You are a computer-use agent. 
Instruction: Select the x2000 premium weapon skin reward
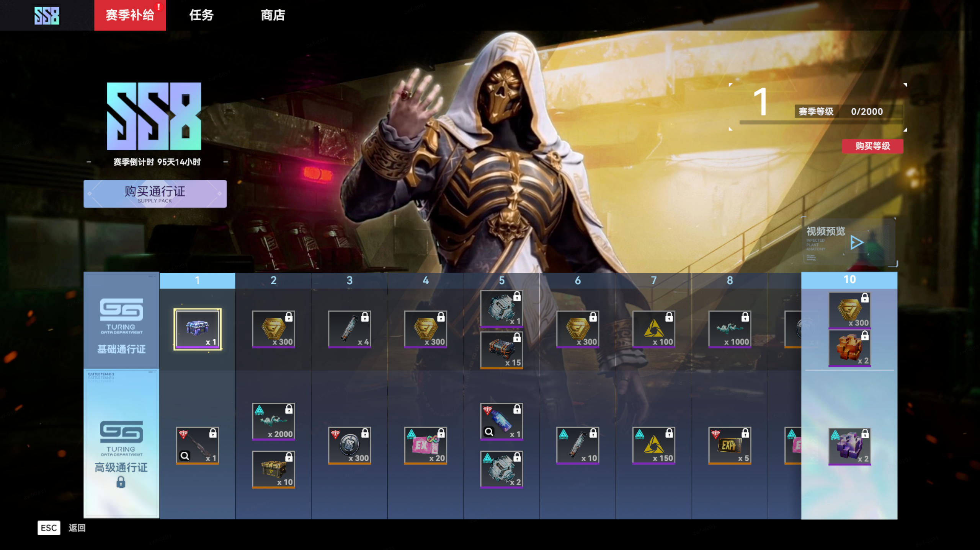pyautogui.click(x=273, y=421)
